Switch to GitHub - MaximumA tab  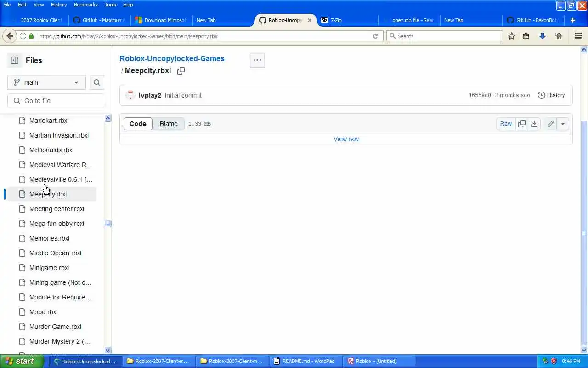[x=99, y=20]
